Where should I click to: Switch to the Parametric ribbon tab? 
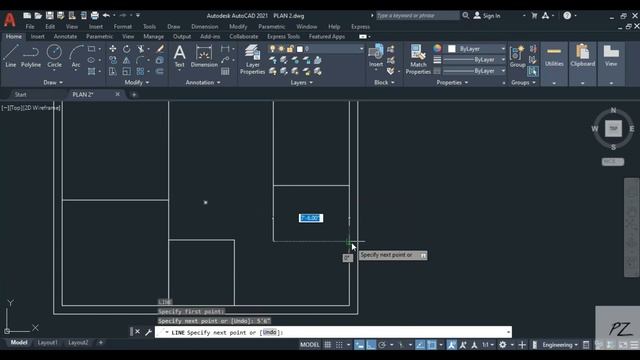[x=99, y=37]
